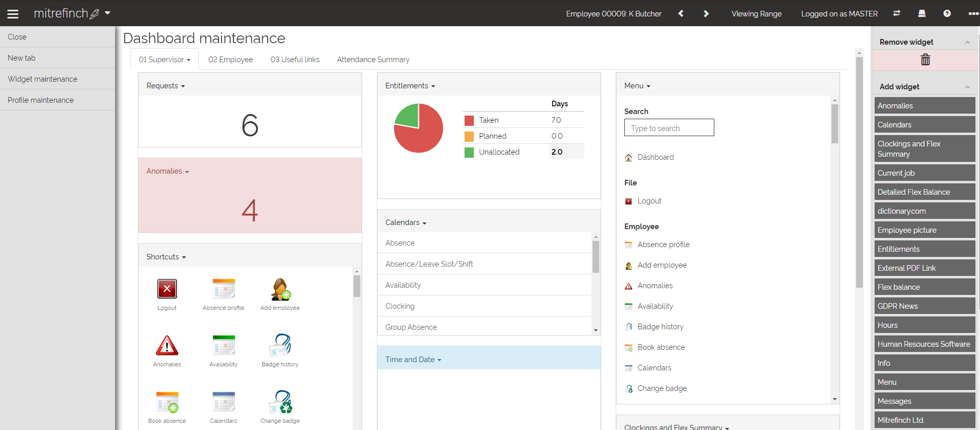Go to next employee arrow
This screenshot has height=430, width=980.
[706, 14]
